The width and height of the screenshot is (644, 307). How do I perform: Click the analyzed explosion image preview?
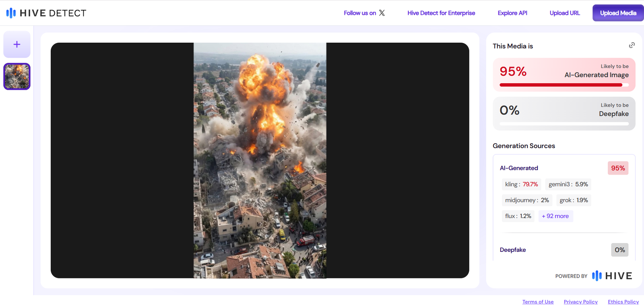pyautogui.click(x=260, y=160)
